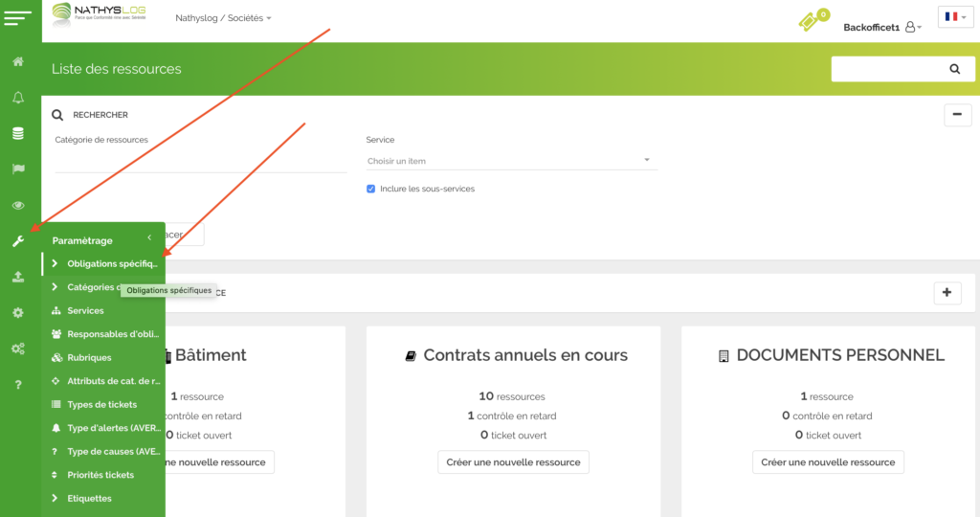This screenshot has height=517, width=980.
Task: Click the top search input field
Action: [x=885, y=69]
